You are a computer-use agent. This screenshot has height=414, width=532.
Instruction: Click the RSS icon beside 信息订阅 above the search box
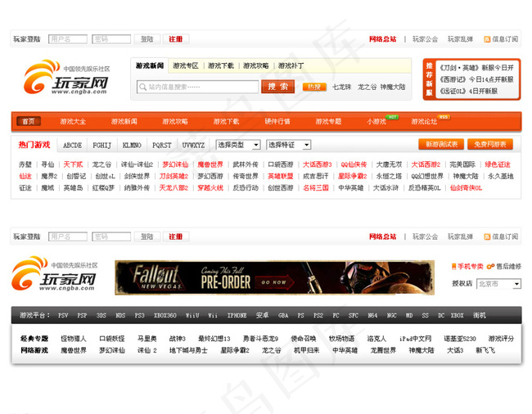coord(487,39)
